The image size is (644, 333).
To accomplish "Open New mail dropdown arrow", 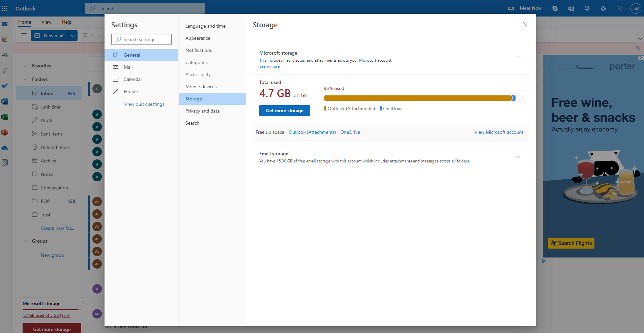I will pos(73,35).
